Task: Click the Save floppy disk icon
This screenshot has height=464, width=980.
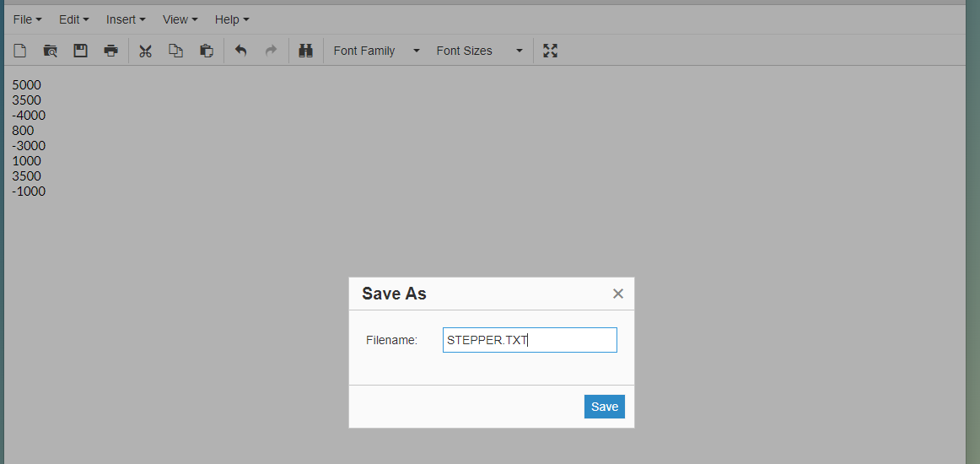Action: [80, 51]
